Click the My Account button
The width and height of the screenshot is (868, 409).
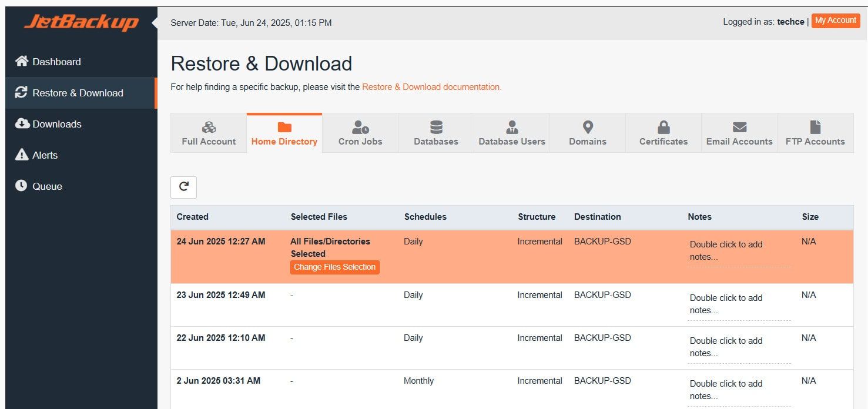coord(835,21)
